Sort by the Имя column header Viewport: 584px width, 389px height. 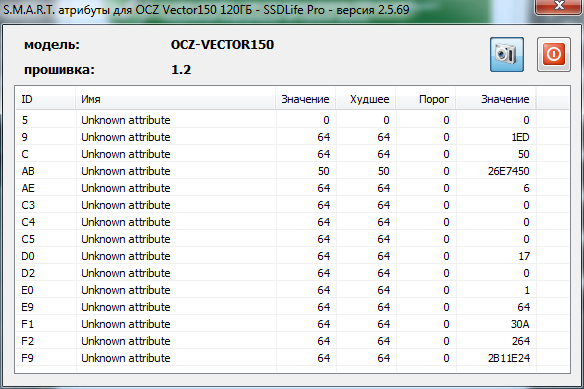click(175, 99)
